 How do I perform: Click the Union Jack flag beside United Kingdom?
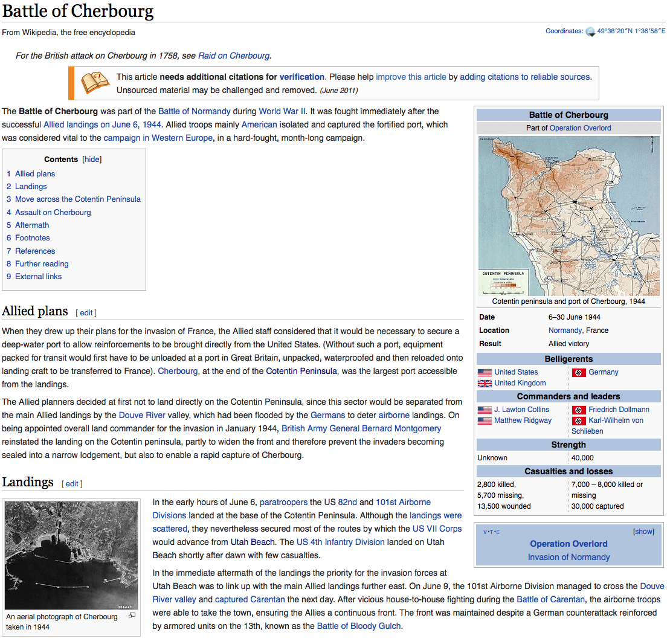[x=485, y=384]
